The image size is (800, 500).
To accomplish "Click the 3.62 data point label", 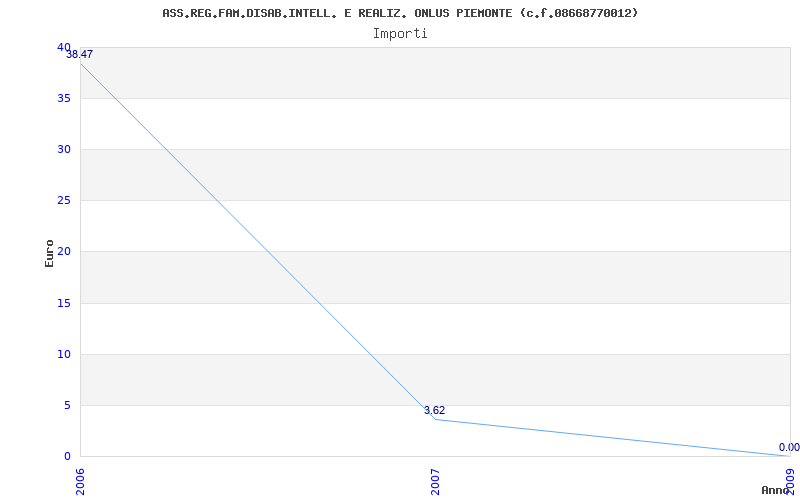I will point(435,410).
